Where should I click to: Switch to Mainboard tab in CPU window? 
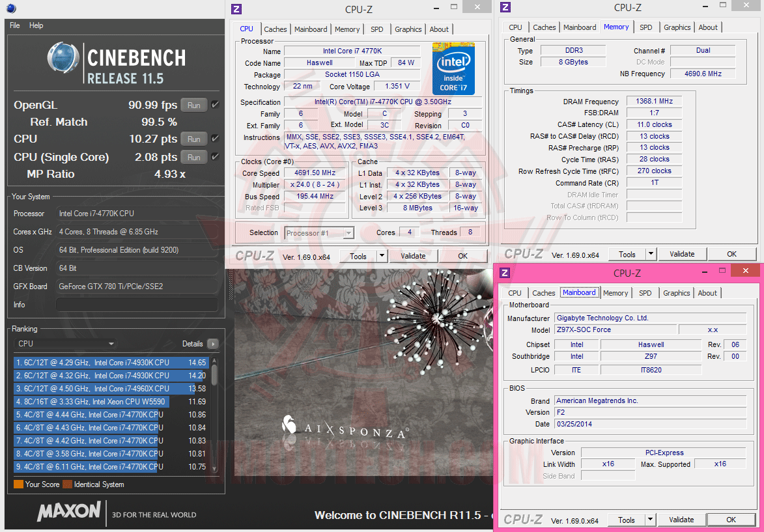point(311,29)
